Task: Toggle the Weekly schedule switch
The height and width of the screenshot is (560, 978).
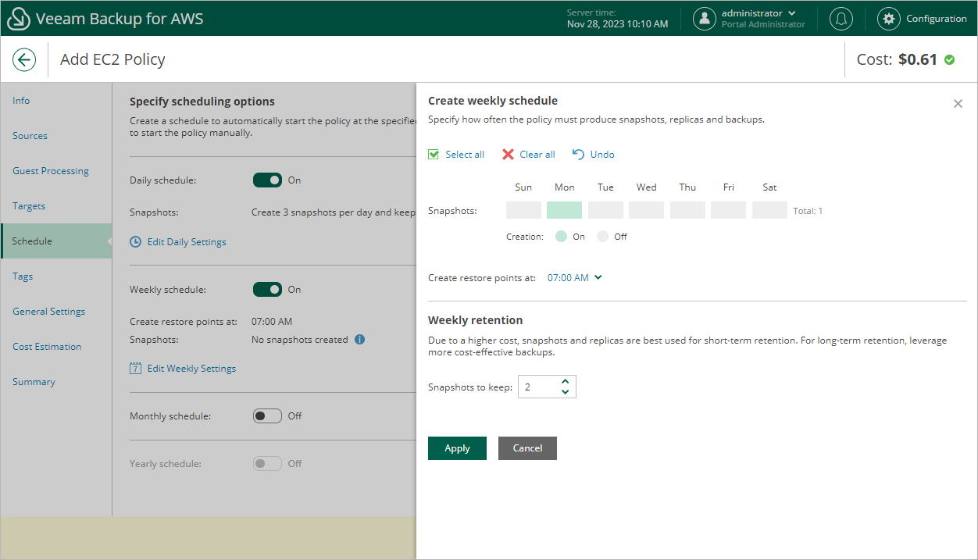Action: tap(267, 289)
